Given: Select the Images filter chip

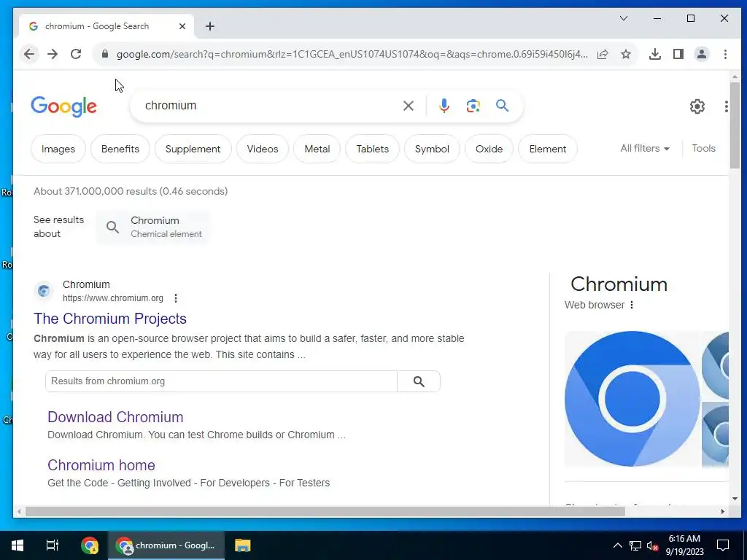Looking at the screenshot, I should [58, 149].
